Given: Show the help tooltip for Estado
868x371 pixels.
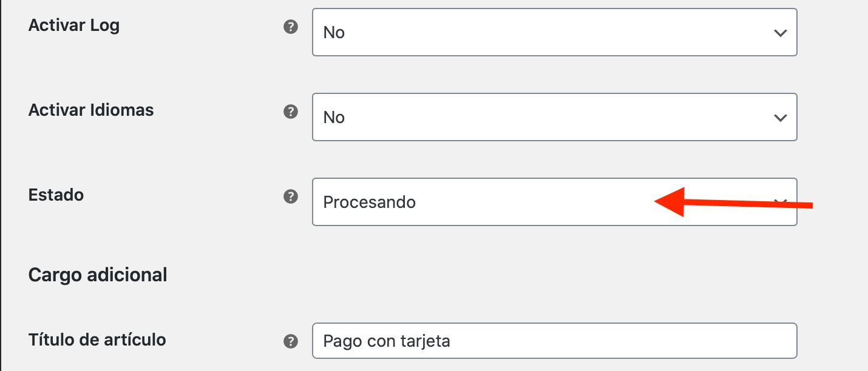Looking at the screenshot, I should (291, 196).
